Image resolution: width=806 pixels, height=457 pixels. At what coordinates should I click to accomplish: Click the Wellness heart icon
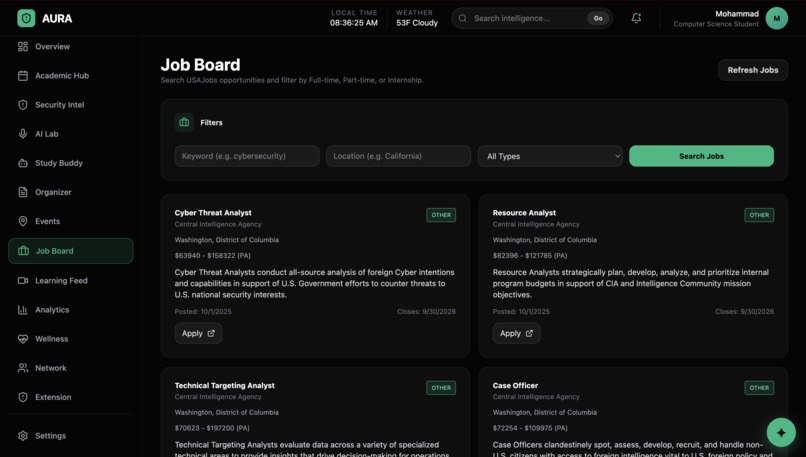(23, 339)
